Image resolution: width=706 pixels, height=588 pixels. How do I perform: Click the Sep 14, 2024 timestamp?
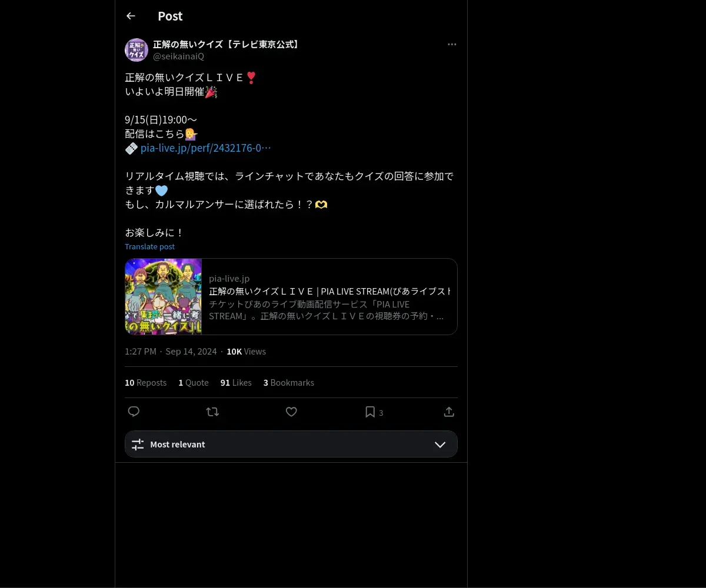[x=191, y=351]
